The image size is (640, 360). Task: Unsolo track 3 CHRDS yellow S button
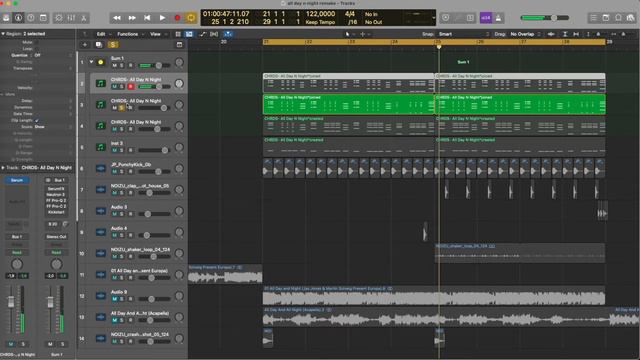[122, 108]
